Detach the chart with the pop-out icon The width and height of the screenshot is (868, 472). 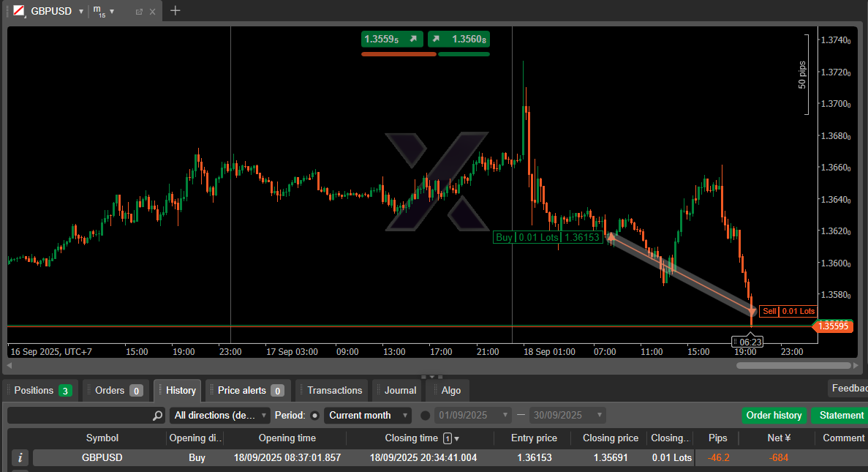[x=139, y=12]
